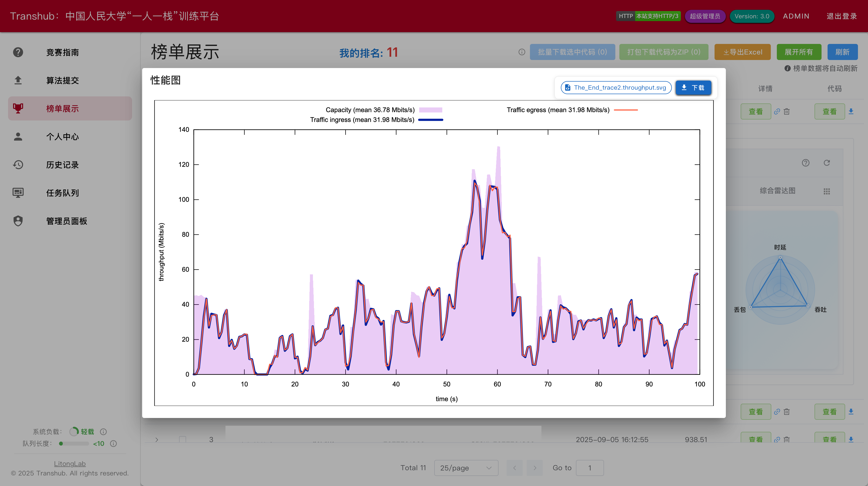This screenshot has height=486, width=868.
Task: Select The_End_trace2.throughput.svg file chip
Action: [616, 88]
